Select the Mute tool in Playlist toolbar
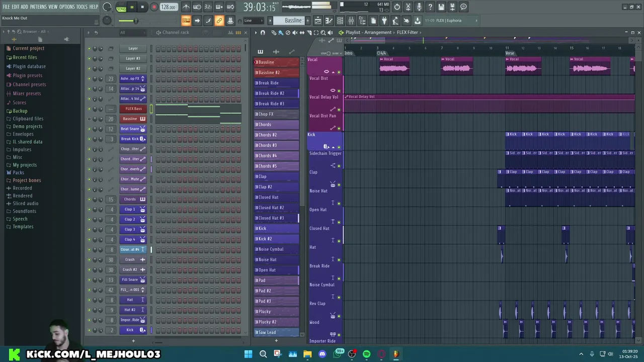 pos(295,33)
